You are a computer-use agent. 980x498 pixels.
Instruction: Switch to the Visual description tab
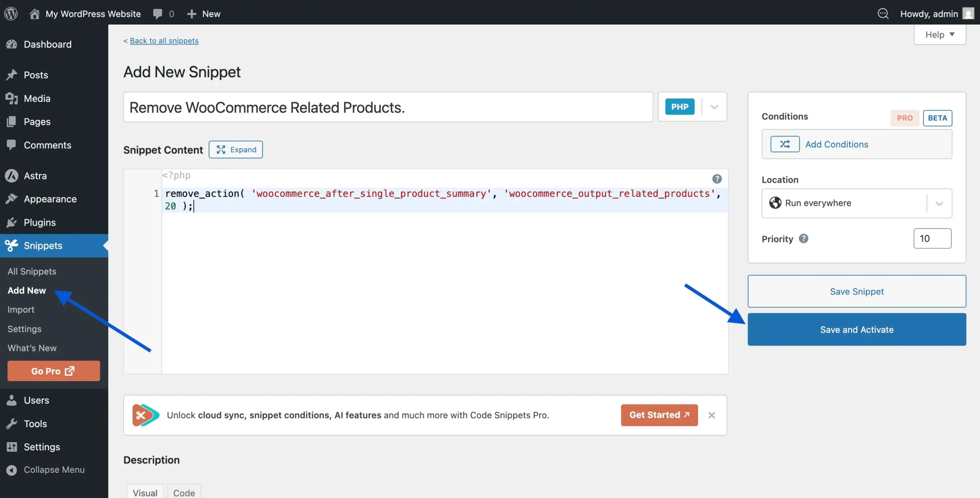tap(145, 492)
